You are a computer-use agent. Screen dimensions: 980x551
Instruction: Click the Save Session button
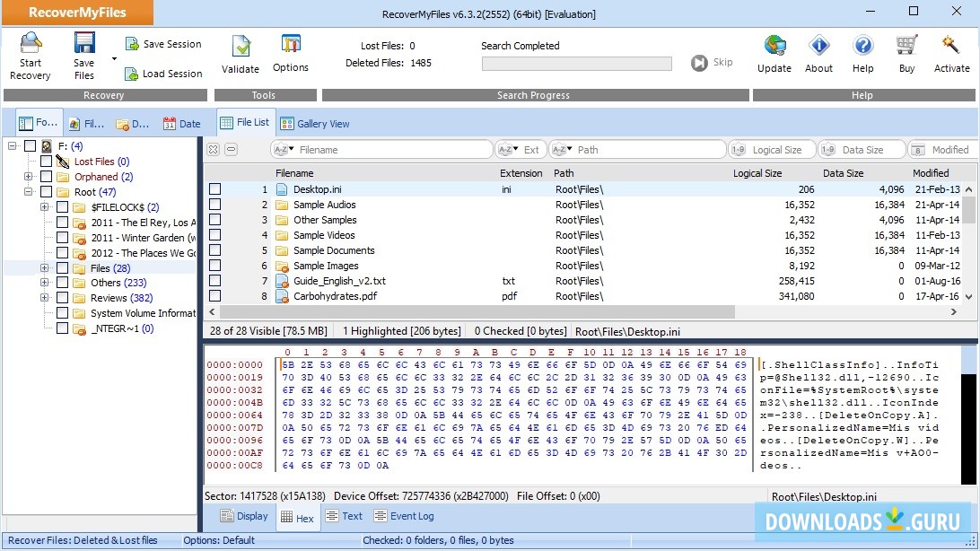click(162, 44)
